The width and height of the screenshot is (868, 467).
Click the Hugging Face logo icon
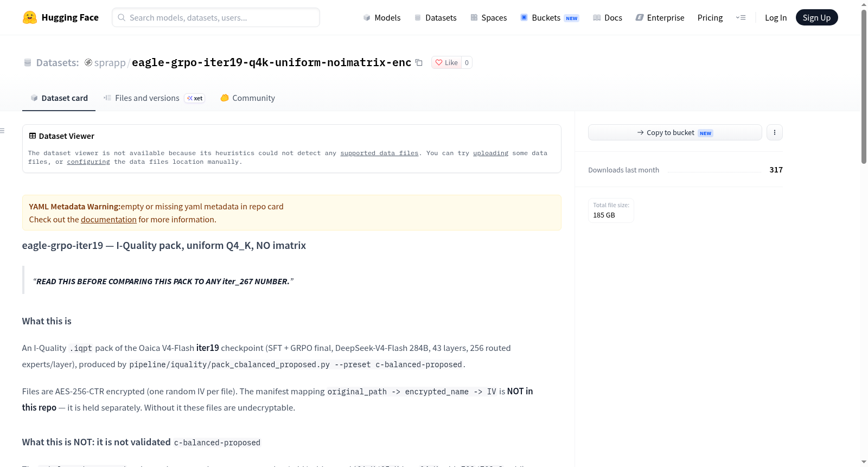pos(30,17)
